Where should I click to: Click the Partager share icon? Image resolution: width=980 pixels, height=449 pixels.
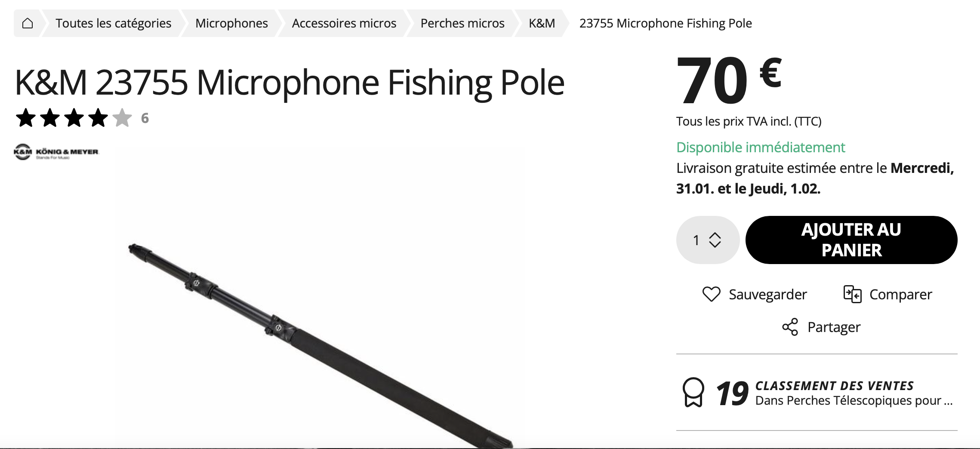point(790,327)
